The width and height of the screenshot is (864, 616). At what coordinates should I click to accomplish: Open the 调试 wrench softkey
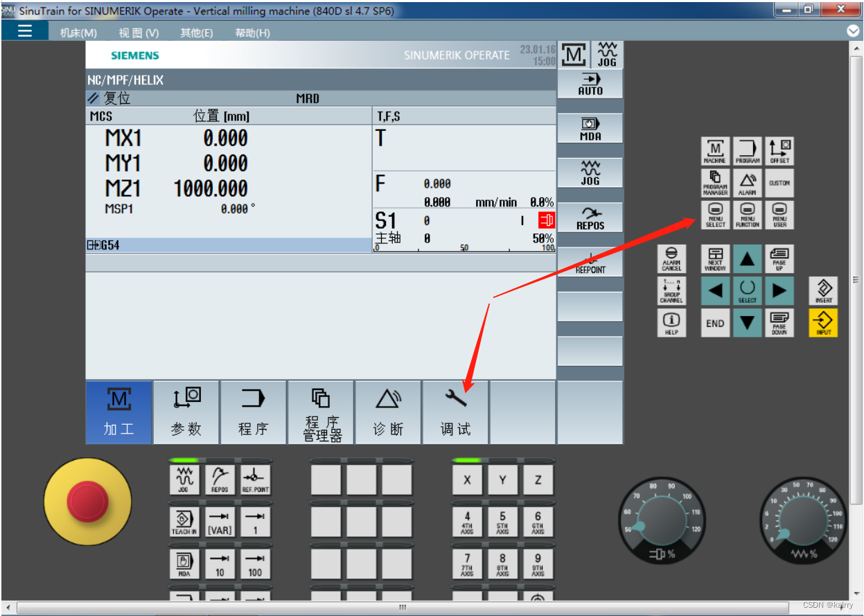tap(455, 412)
